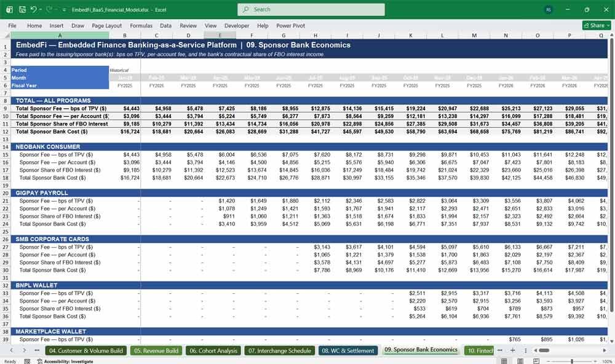Open the File menu
This screenshot has height=364, width=615.
(12, 25)
